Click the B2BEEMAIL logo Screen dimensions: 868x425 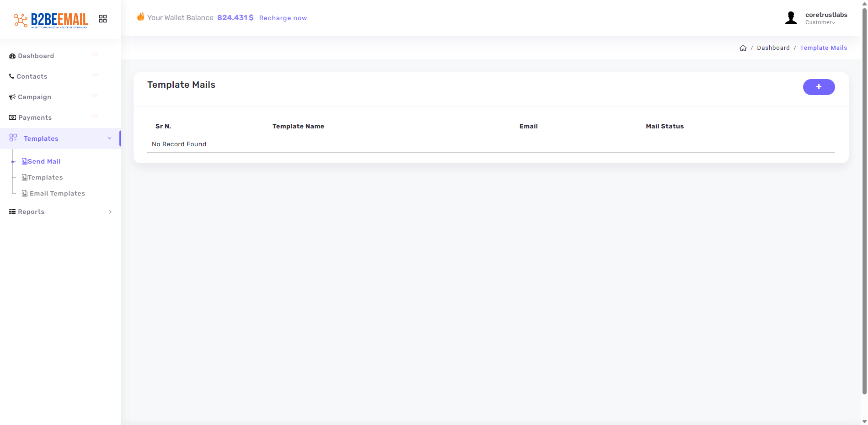pyautogui.click(x=51, y=20)
